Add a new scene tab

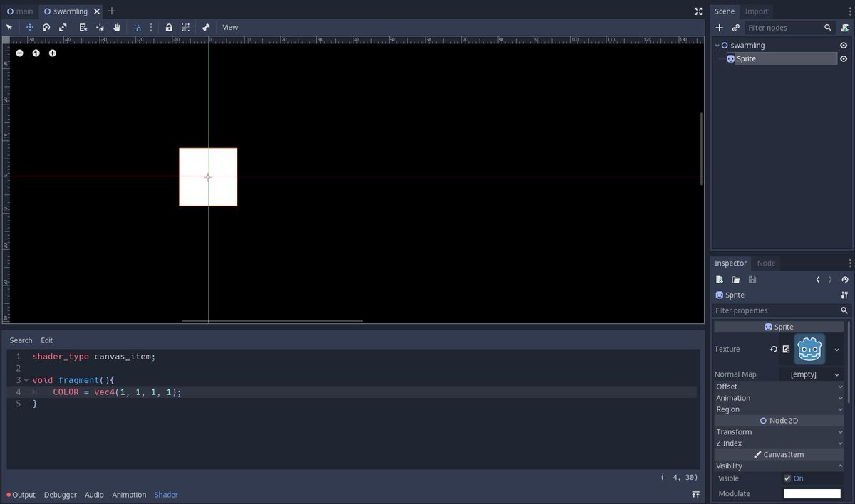(112, 11)
